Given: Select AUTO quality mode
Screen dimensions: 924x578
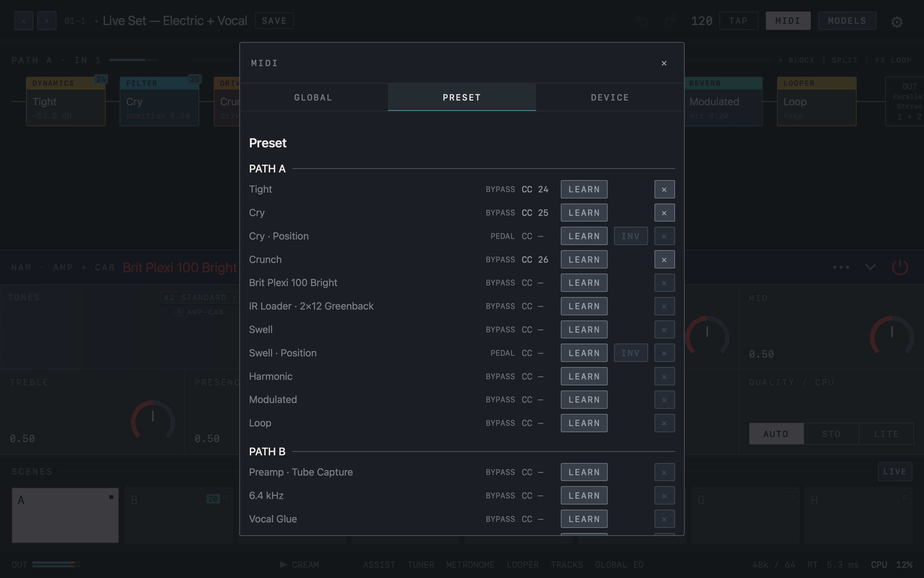Looking at the screenshot, I should click(x=776, y=434).
